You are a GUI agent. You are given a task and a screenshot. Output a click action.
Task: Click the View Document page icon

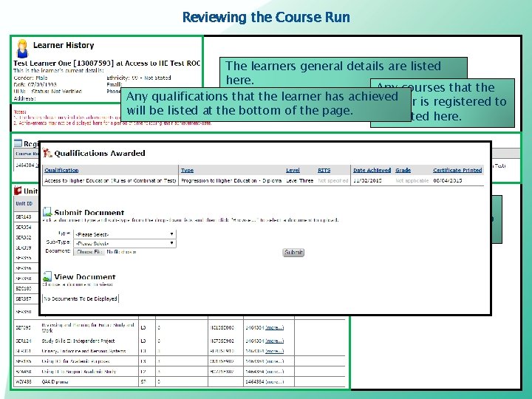(x=47, y=276)
